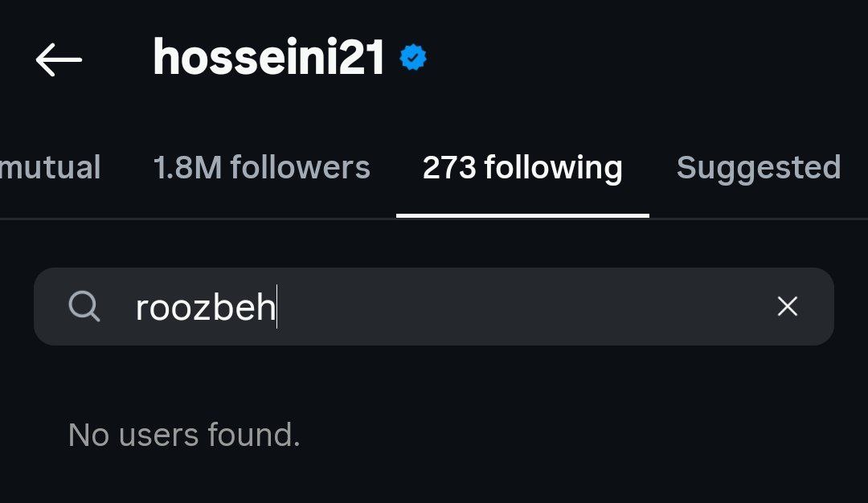Open the Suggested users list
Viewport: 868px width, 503px height.
coord(758,168)
